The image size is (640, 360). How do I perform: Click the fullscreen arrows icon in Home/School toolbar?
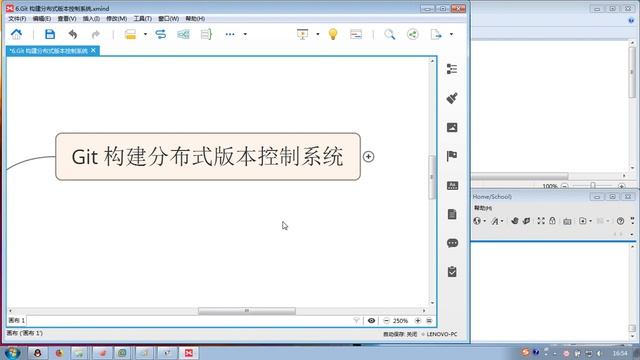[x=541, y=221]
